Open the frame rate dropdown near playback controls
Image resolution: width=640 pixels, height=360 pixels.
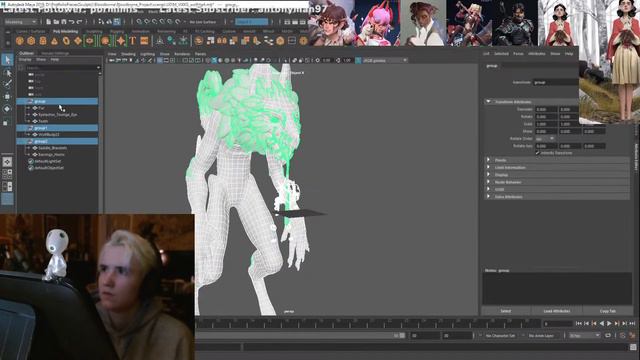[585, 336]
